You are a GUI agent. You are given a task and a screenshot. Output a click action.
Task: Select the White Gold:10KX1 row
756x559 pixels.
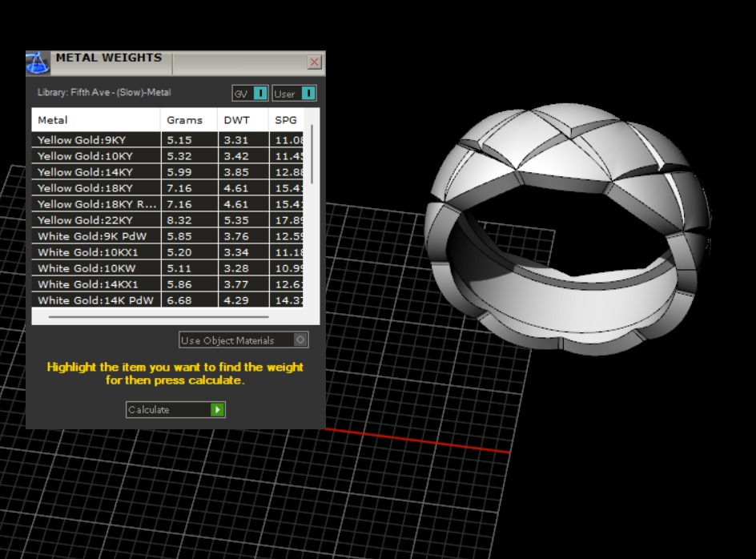point(167,251)
